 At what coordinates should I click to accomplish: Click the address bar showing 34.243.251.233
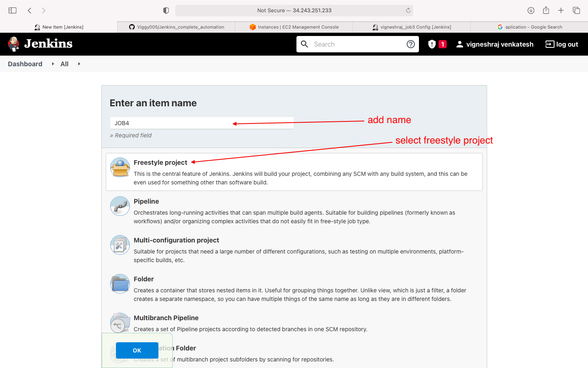click(x=294, y=10)
